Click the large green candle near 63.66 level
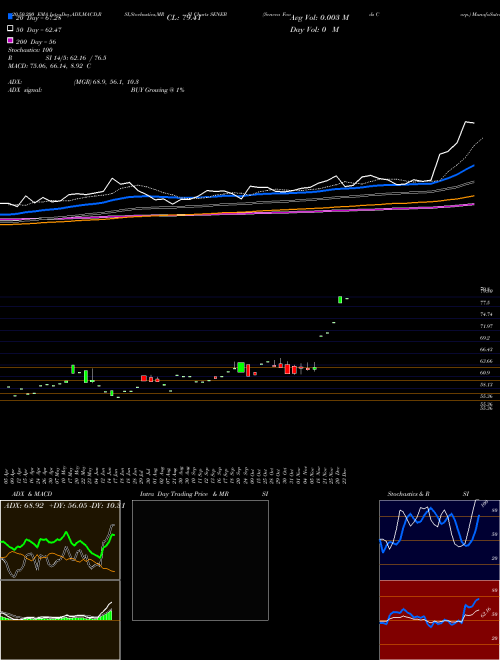Screen dimensions: 500x660 [241, 367]
